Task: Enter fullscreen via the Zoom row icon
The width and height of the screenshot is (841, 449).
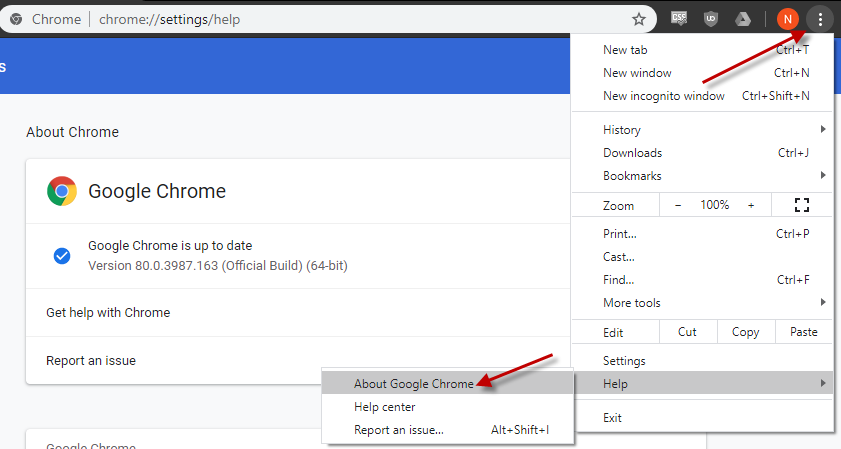Action: click(x=800, y=205)
